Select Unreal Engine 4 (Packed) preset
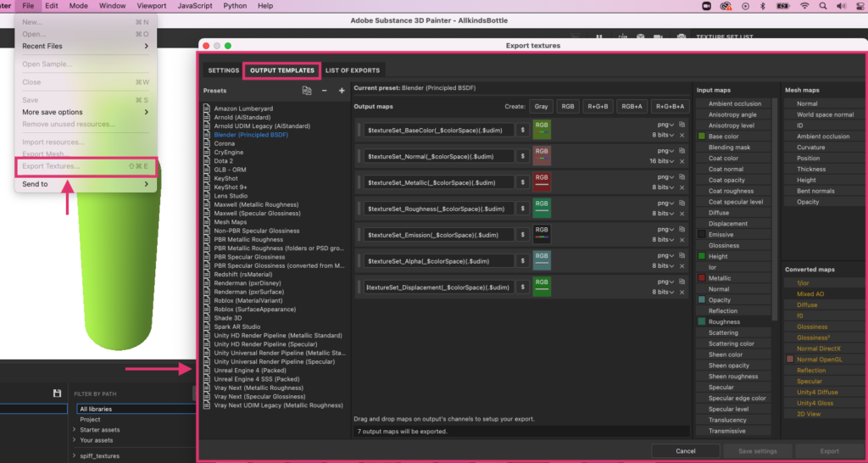Screen dimensions: 868x463 click(250, 371)
